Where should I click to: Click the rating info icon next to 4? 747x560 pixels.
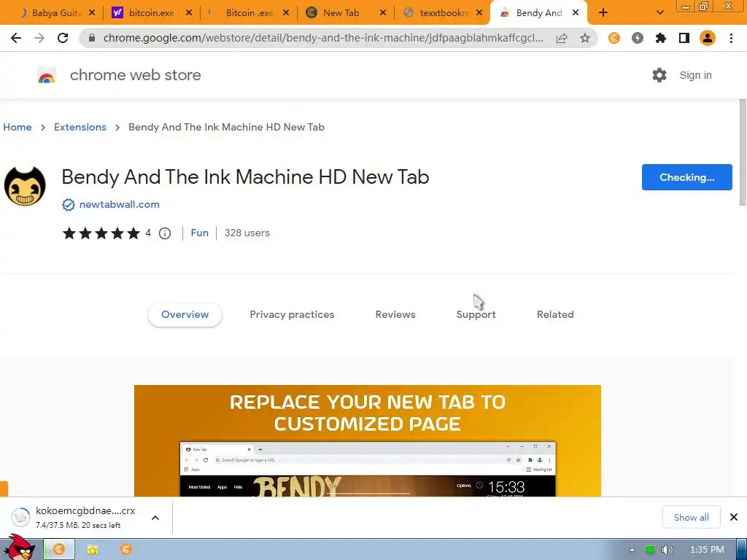tap(165, 233)
